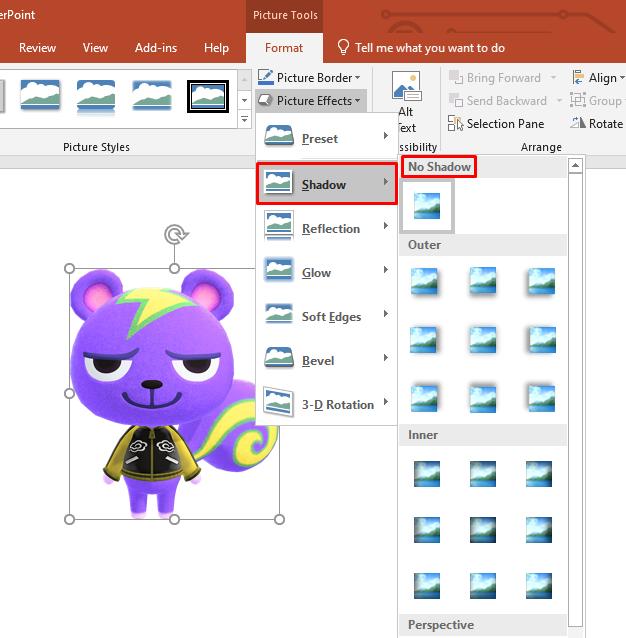
Task: Expand the Send Backward dropdown arrow
Action: click(x=559, y=101)
